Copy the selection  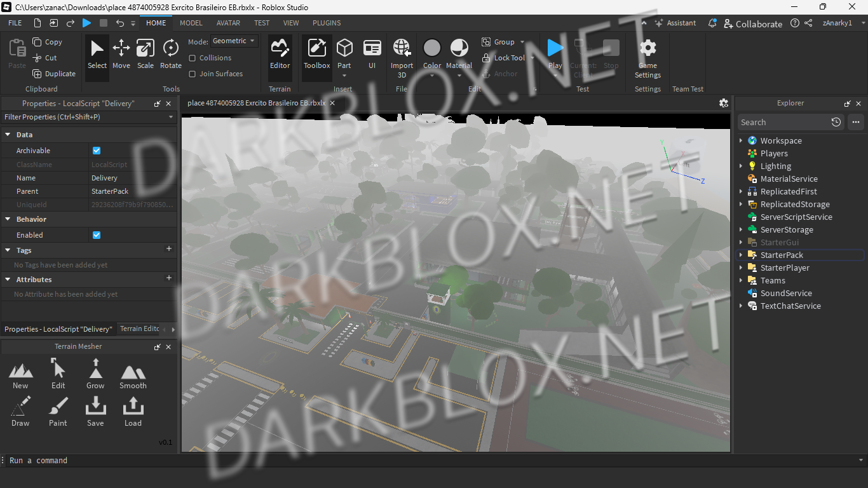48,42
